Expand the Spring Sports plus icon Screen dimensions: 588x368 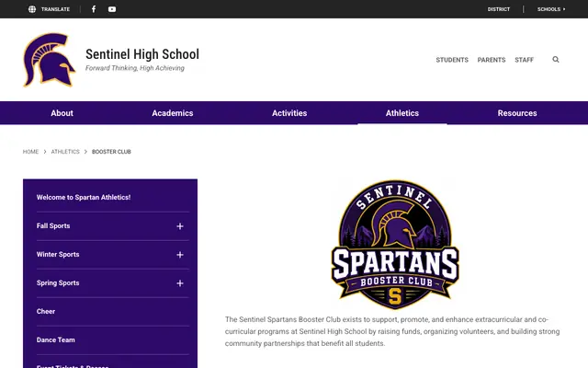click(180, 283)
